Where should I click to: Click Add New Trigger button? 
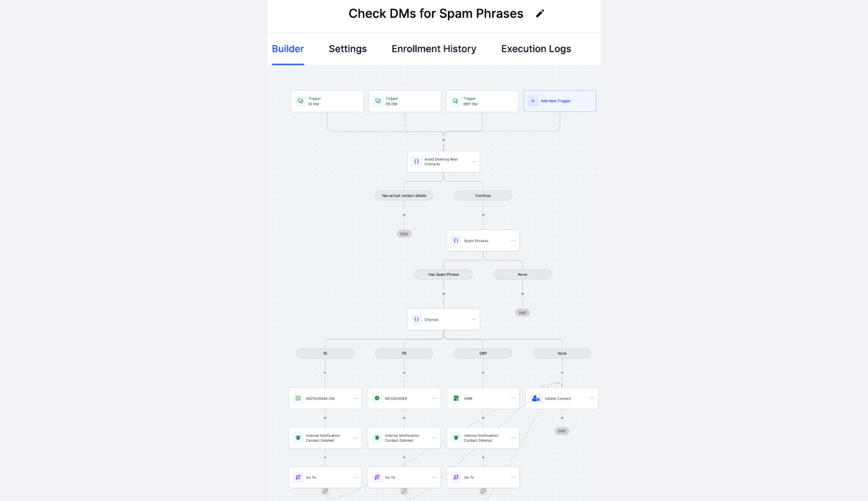559,101
